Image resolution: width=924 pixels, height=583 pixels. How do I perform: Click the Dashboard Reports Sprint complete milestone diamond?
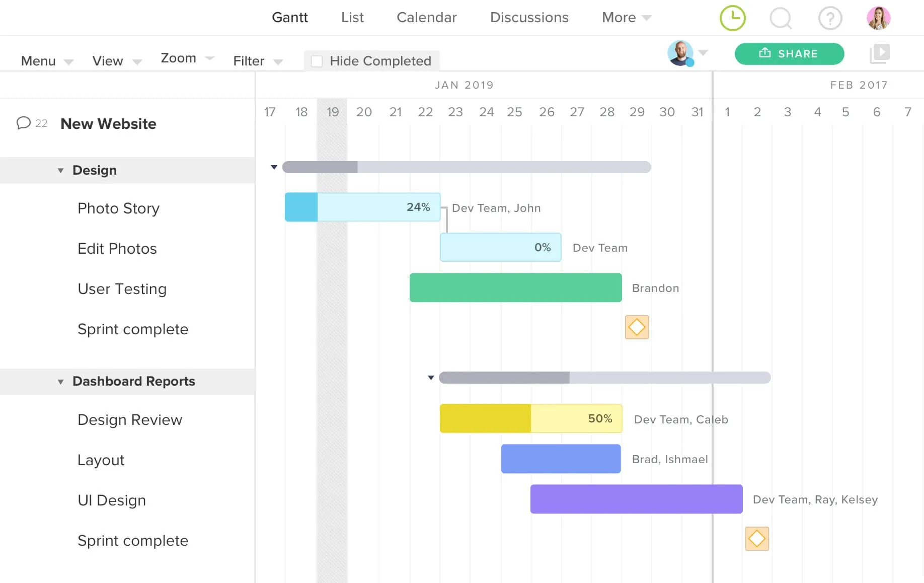click(x=756, y=538)
